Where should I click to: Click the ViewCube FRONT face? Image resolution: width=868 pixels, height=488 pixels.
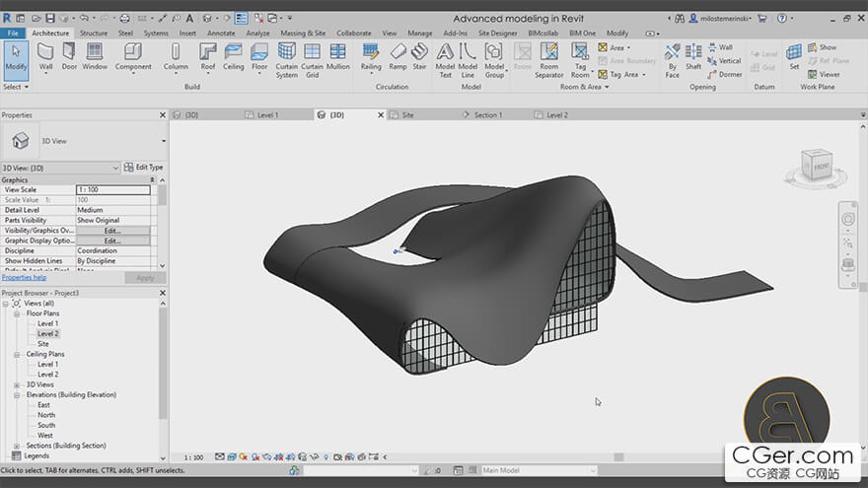[820, 166]
